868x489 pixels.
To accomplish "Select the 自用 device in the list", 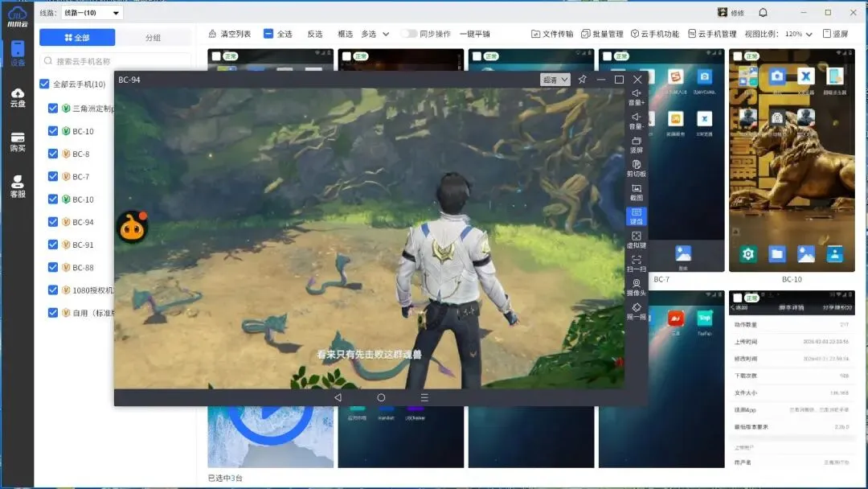I will coord(93,312).
